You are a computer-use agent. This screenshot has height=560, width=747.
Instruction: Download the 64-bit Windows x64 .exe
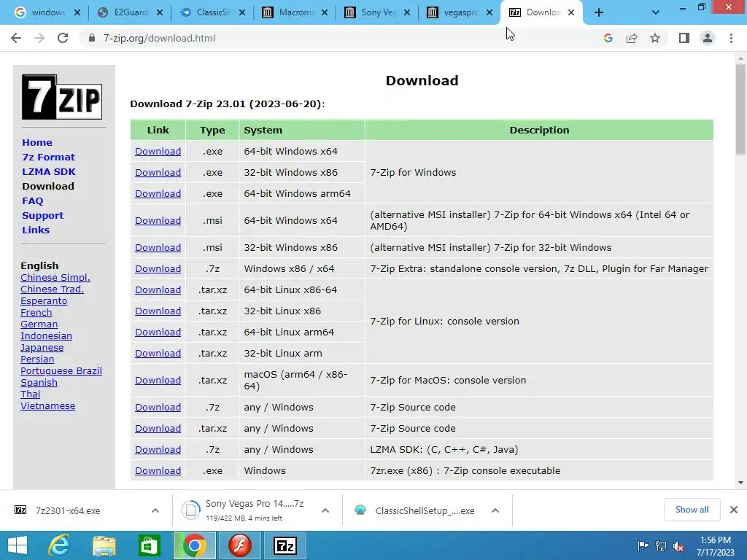point(158,152)
